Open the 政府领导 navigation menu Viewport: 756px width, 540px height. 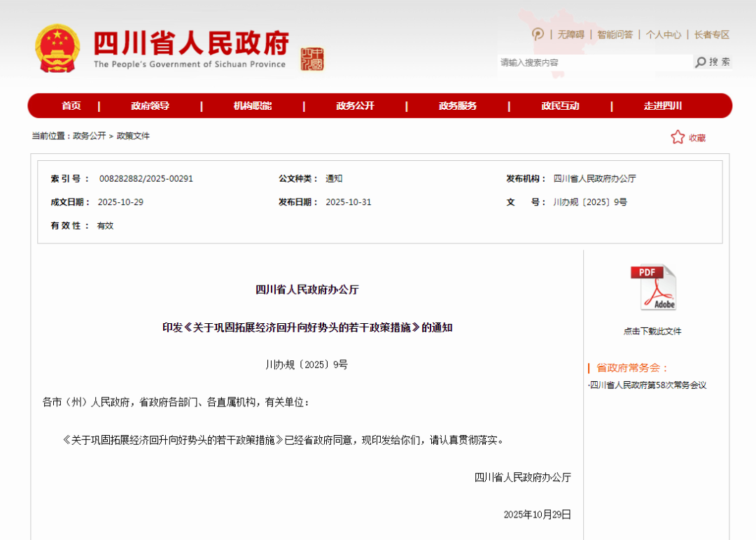(x=150, y=106)
